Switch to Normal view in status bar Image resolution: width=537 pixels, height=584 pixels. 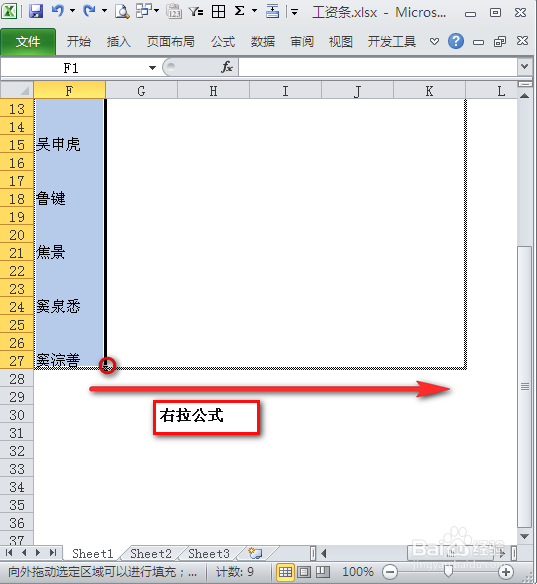tap(285, 572)
